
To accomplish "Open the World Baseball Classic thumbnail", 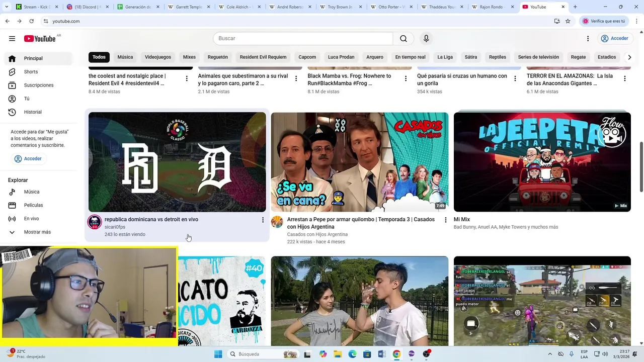I will [x=177, y=162].
